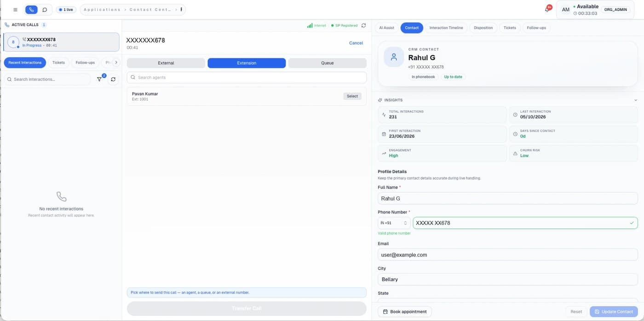Viewport: 644px width, 321px height.
Task: Select the Recent Interactions tab
Action: 25,63
